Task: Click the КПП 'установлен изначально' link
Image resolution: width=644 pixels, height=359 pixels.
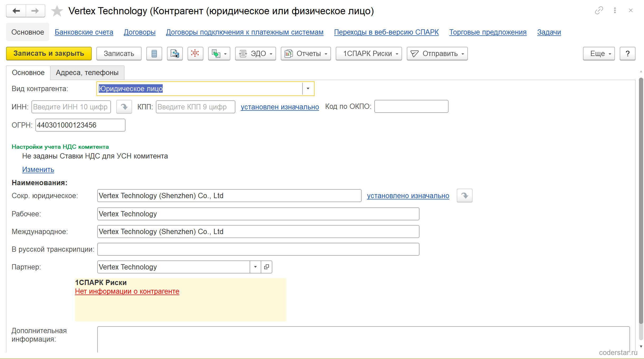Action: tap(280, 107)
